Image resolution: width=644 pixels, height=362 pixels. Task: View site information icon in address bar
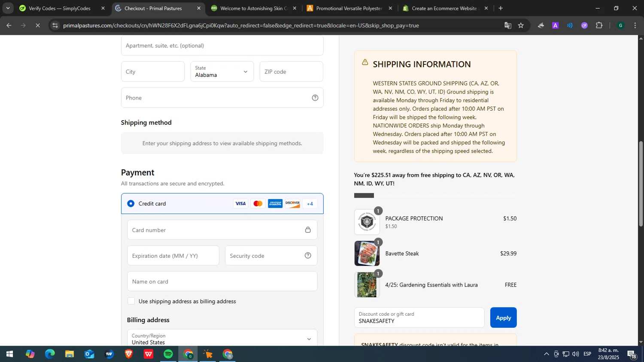(x=55, y=26)
